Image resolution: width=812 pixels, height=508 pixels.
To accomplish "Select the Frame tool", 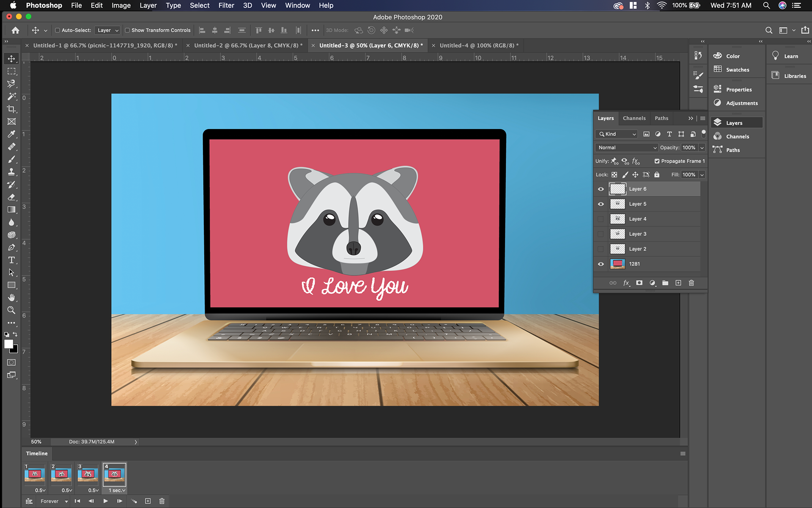I will [11, 121].
